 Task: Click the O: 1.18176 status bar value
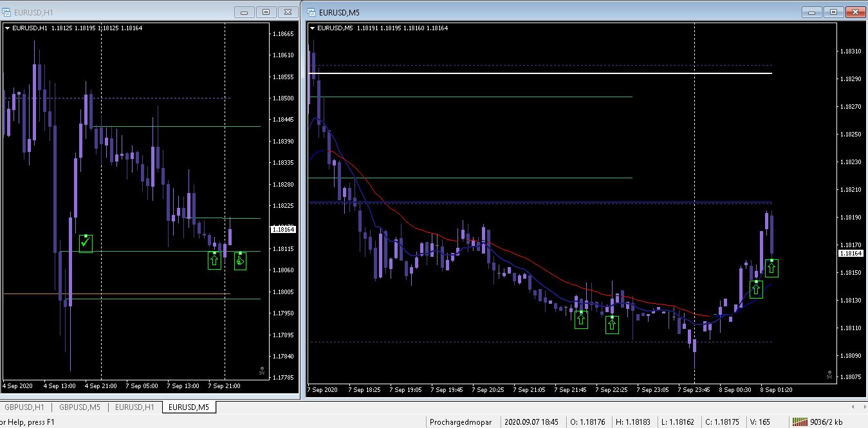coord(589,422)
